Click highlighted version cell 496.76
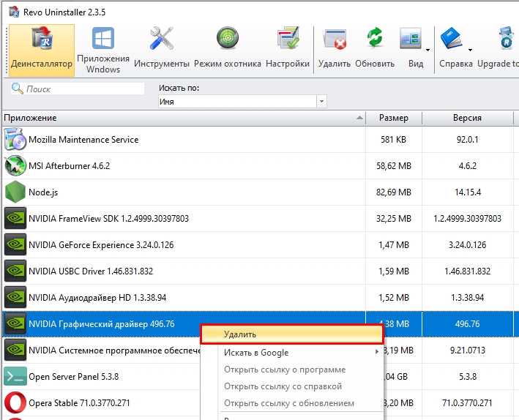 tap(467, 323)
